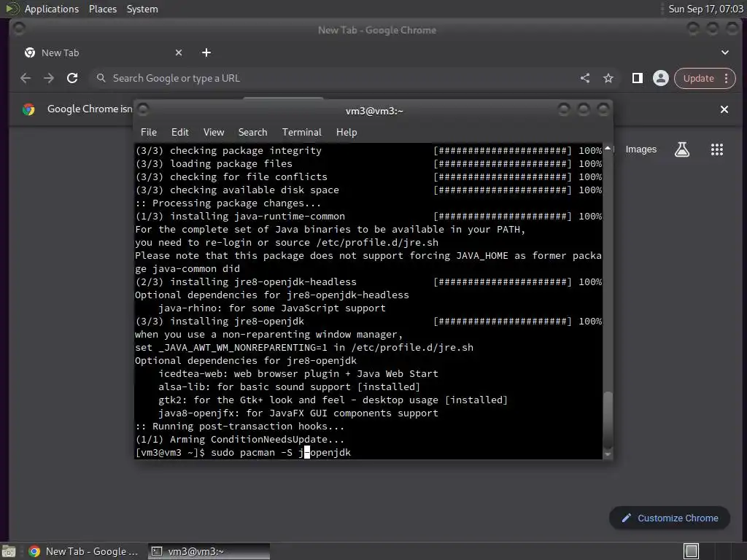Click the terminal scroll up arrow
Screen dimensions: 747x560
608,149
